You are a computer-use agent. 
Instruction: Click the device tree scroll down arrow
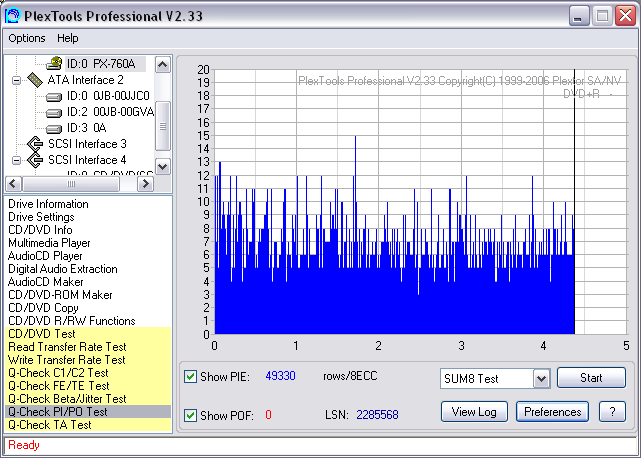163,166
